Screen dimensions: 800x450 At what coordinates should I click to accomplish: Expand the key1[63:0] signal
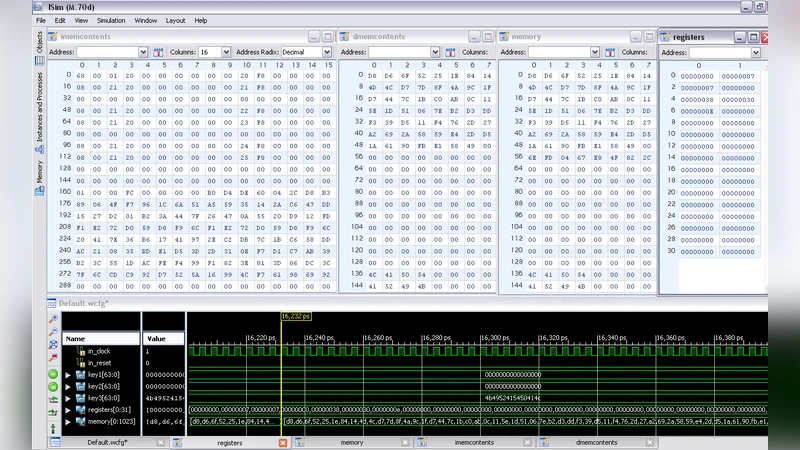click(68, 374)
